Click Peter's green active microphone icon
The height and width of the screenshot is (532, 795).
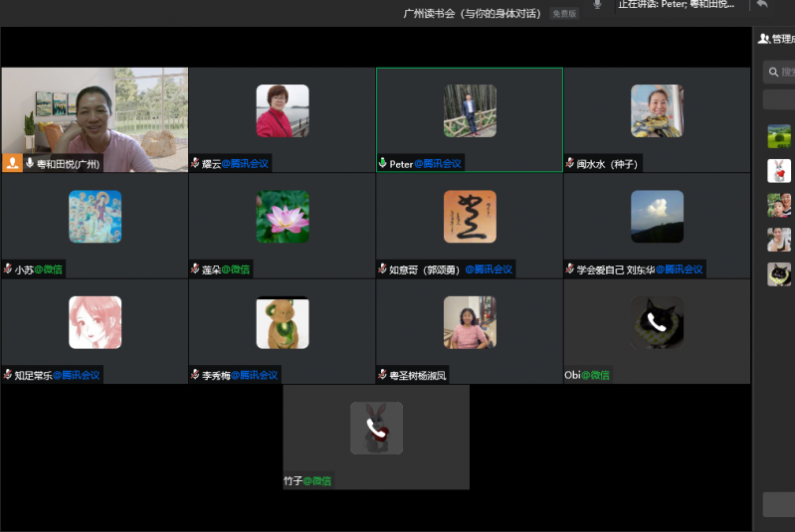coord(382,163)
